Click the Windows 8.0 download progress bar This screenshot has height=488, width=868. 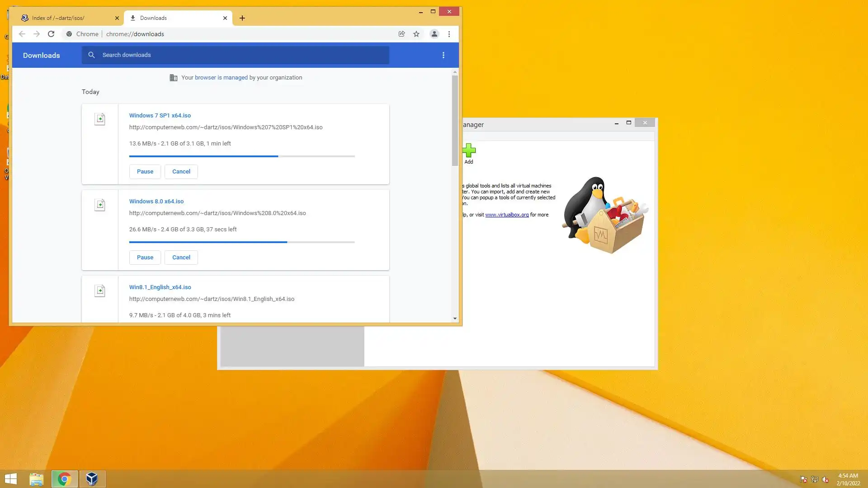(x=242, y=242)
